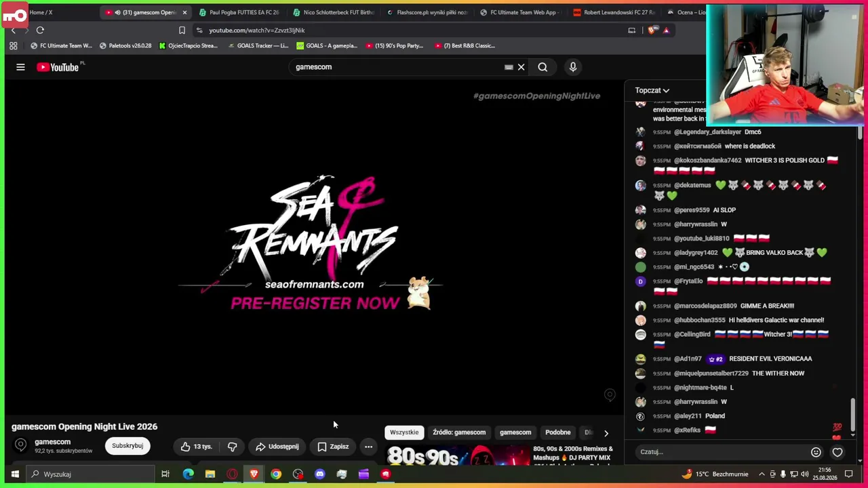Switch to the Nico Schlotterbeck FUT Birthday tab
This screenshot has height=488, width=868.
(333, 12)
